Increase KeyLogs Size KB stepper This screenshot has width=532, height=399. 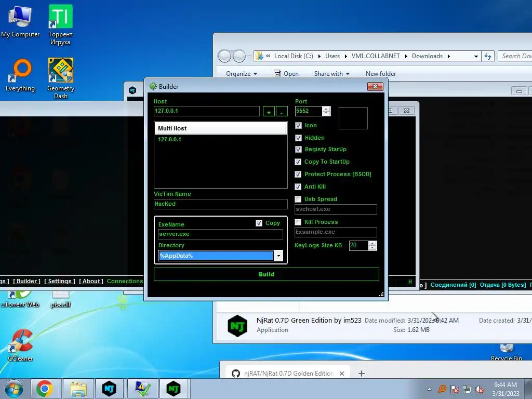click(373, 243)
